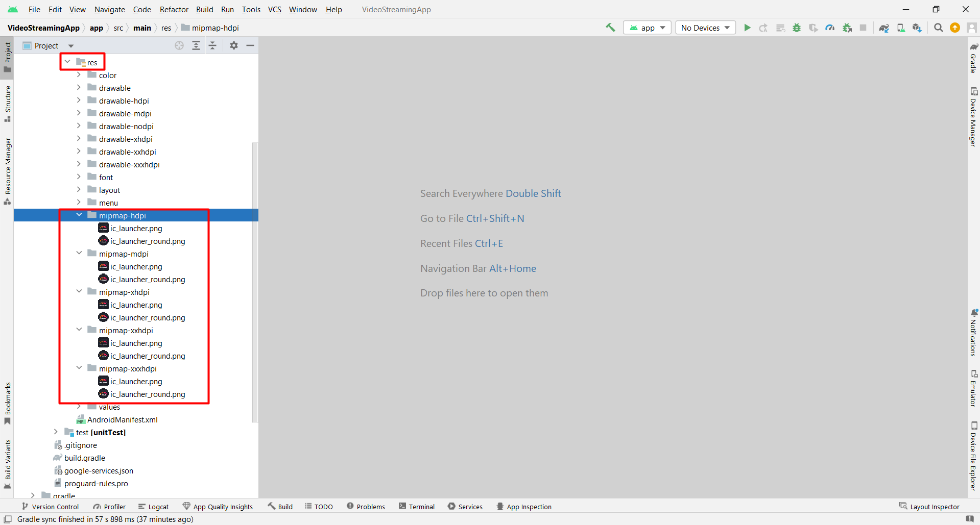This screenshot has height=525, width=980.
Task: Click the Attach Debugger to Android Process icon
Action: [847, 28]
